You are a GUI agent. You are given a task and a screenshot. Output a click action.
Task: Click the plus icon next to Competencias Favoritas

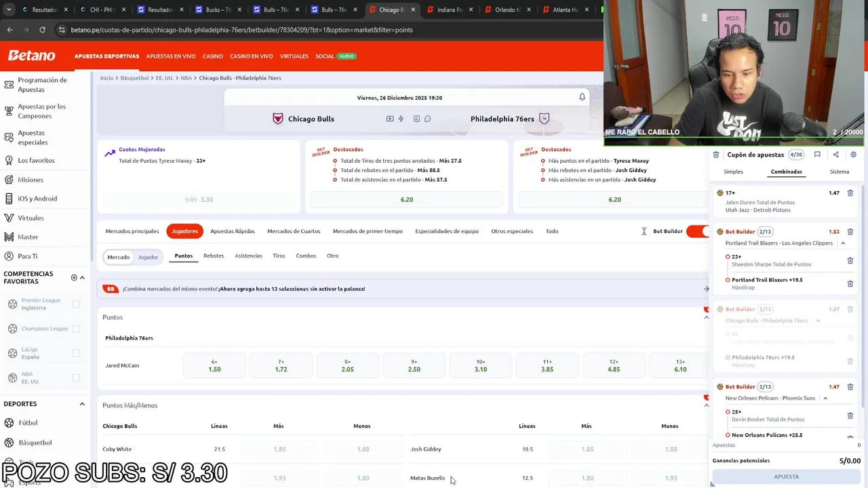74,277
